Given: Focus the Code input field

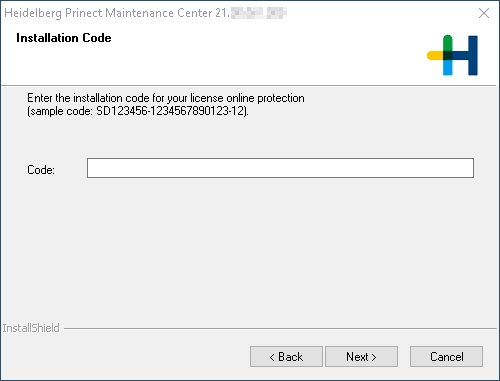Looking at the screenshot, I should tap(280, 168).
